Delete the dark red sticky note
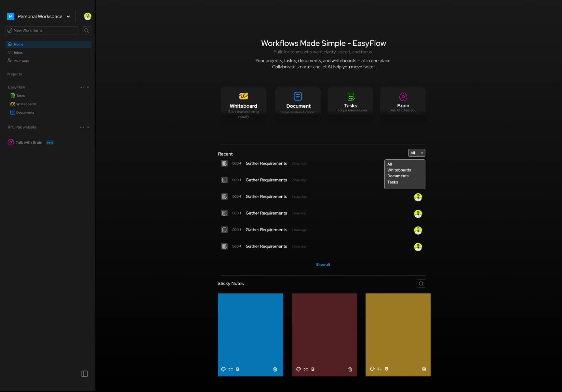This screenshot has width=562, height=392. pos(350,369)
